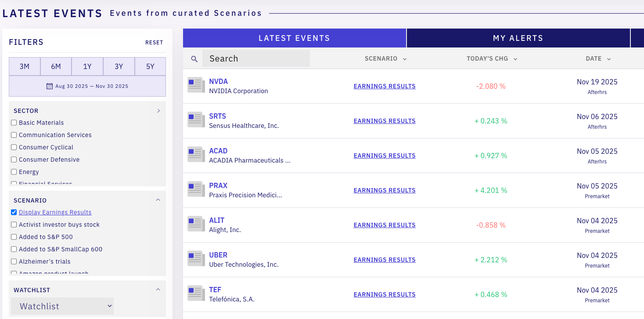Viewport: 644px width, 319px height.
Task: Select the 5Y time range
Action: 151,66
